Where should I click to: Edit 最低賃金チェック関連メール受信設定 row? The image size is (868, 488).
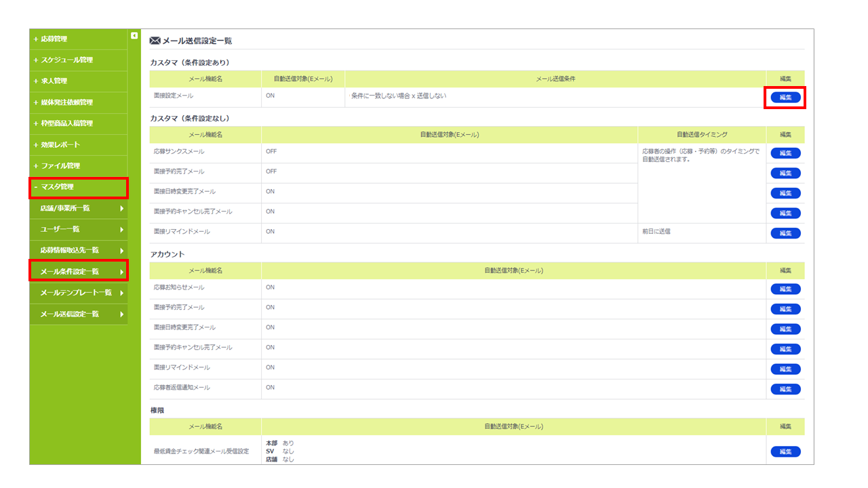click(x=785, y=451)
